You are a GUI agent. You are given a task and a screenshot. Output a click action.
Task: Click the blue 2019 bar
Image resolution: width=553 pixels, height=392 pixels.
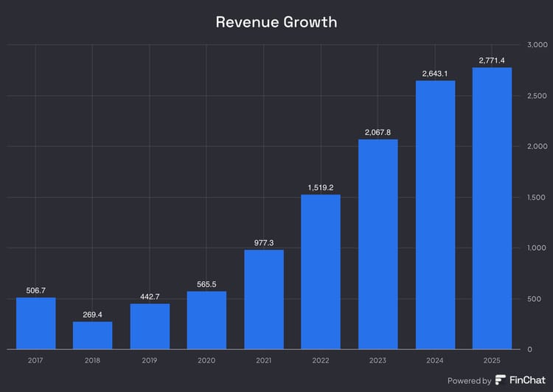pyautogui.click(x=150, y=326)
